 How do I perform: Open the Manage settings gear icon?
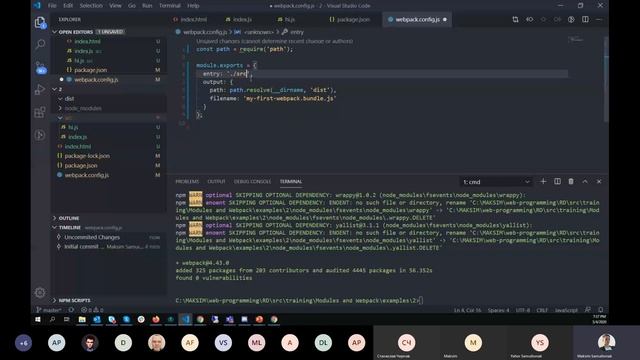tap(40, 292)
